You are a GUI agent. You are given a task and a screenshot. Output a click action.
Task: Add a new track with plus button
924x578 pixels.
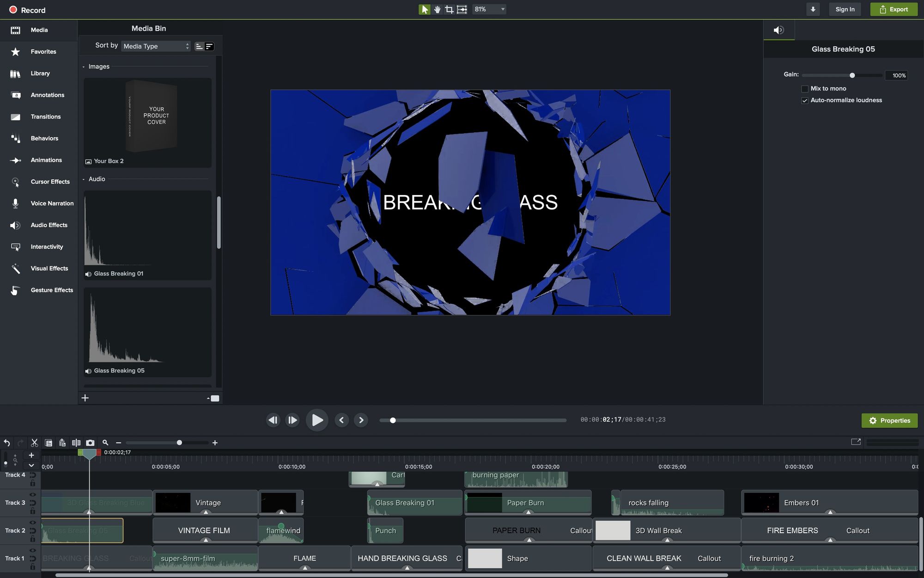(31, 455)
